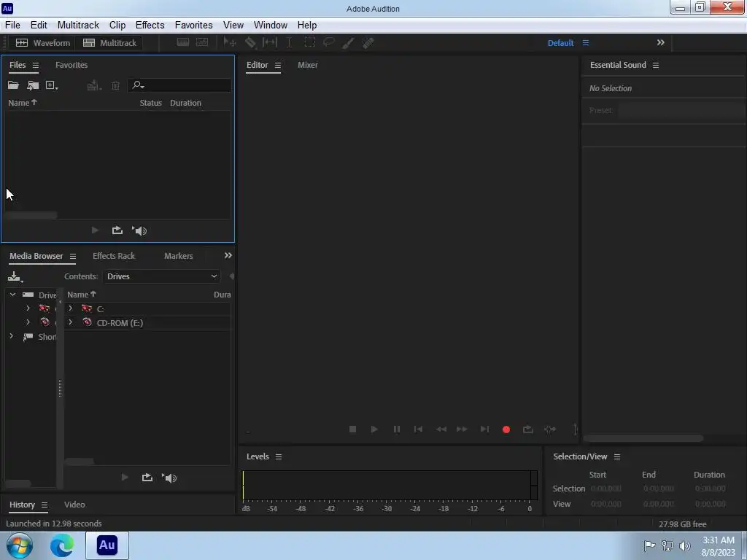Click the Fast Forward transport button

(x=462, y=429)
